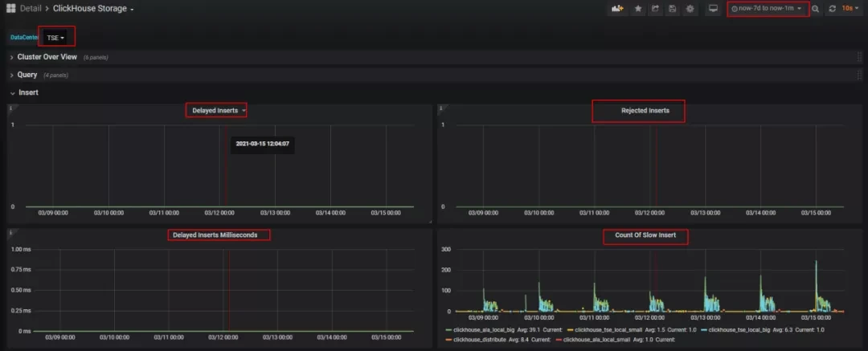
Task: Refresh the dashboard with refresh icon
Action: click(832, 9)
